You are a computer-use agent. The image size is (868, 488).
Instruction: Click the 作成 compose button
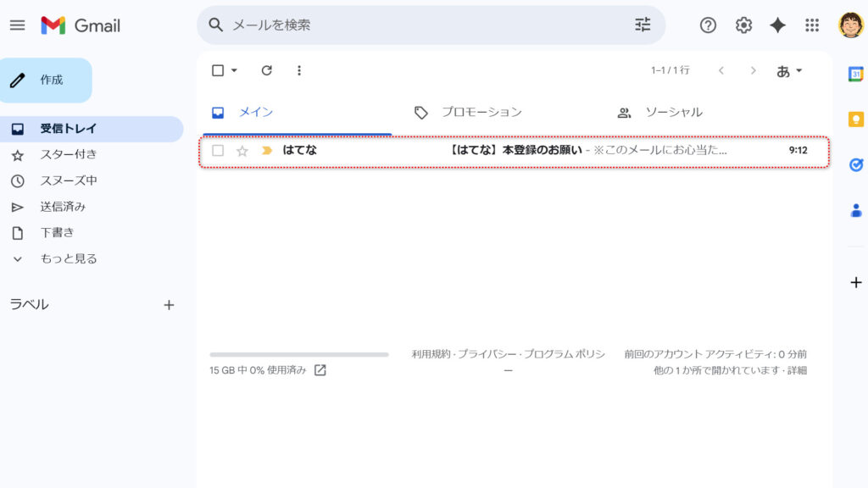tap(47, 80)
